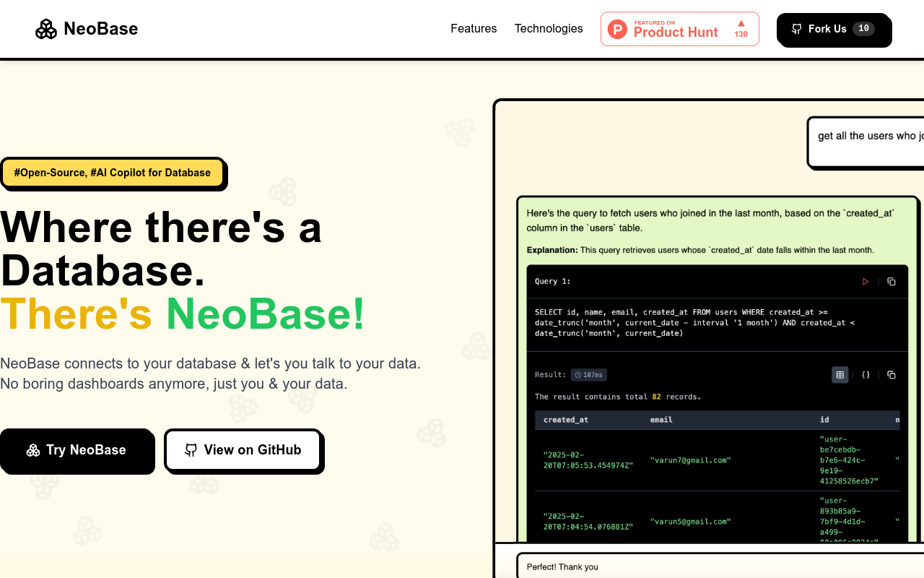Click the user-be7cebdb id cell
Screen dimensions: 924x578
point(849,460)
